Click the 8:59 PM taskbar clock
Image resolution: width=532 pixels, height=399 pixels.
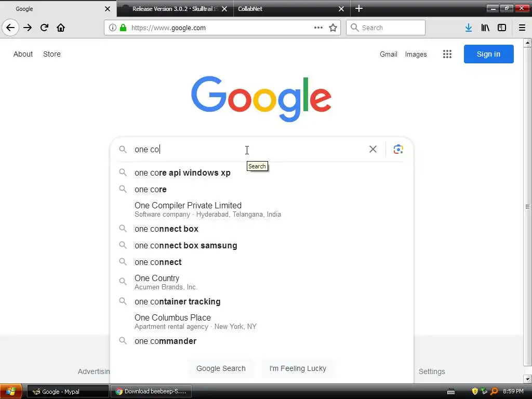(x=513, y=392)
